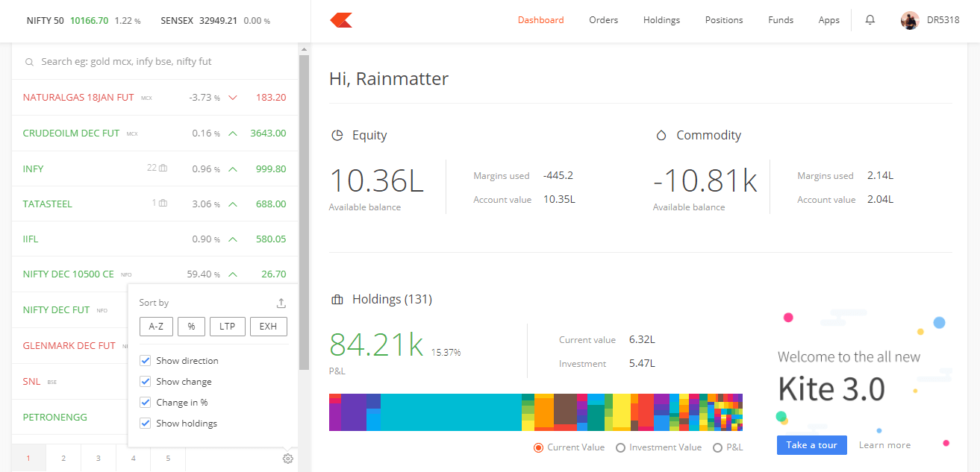
Task: Click the NIFTY 50 index ticker
Action: (x=84, y=21)
